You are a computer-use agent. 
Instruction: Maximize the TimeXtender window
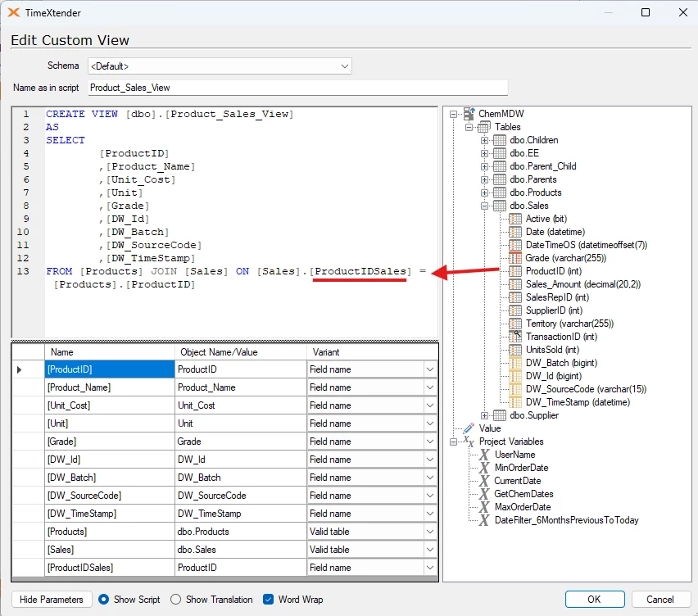click(646, 12)
